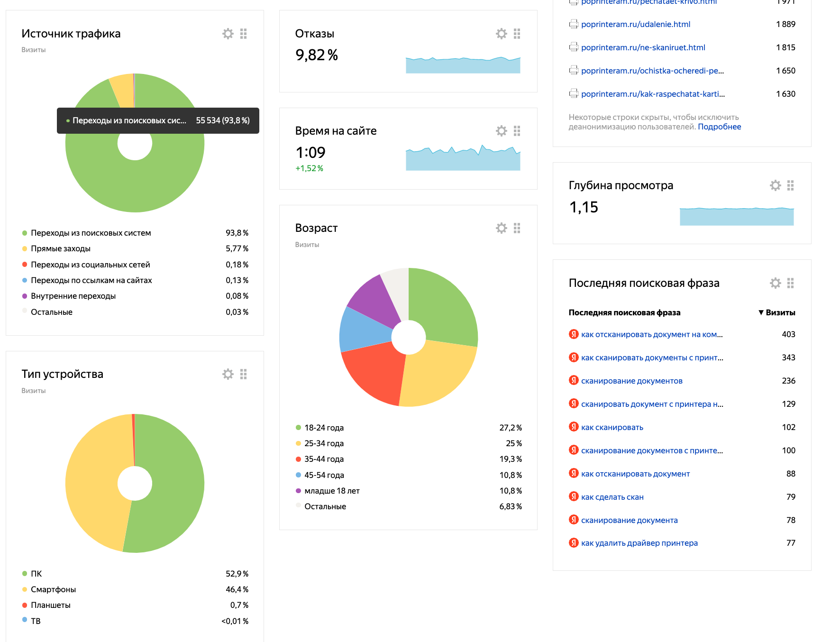Open settings gear of Тип устройства widget
Viewport: 840px width, 642px height.
click(x=228, y=374)
